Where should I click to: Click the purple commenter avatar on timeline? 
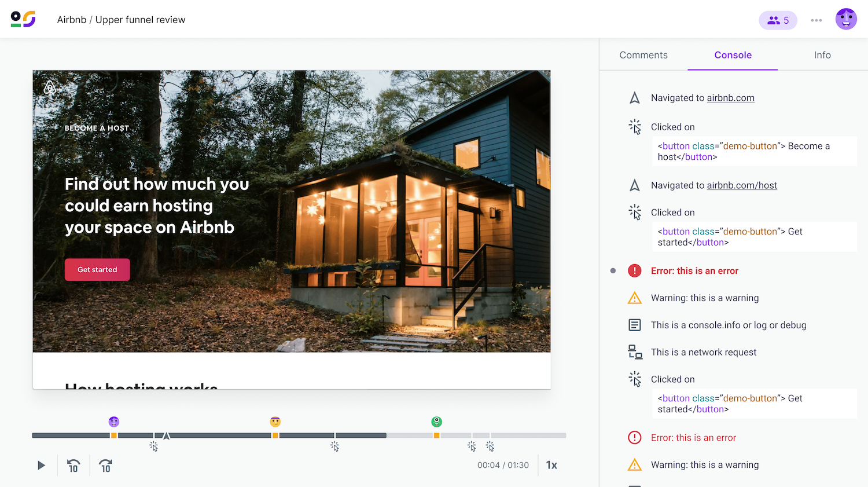point(114,422)
